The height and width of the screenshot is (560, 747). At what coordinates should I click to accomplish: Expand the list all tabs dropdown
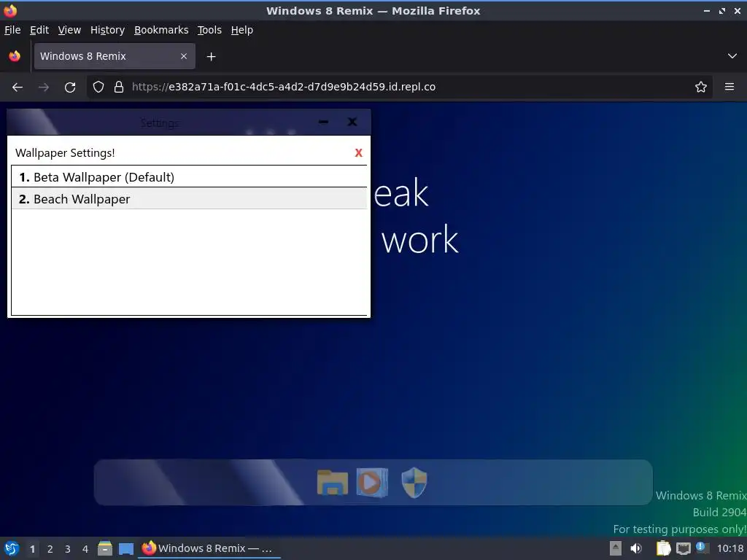732,56
